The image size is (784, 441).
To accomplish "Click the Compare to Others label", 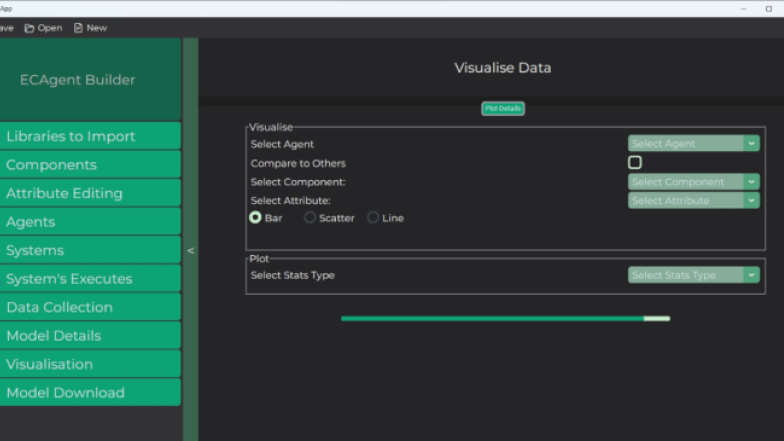I will pyautogui.click(x=298, y=164).
